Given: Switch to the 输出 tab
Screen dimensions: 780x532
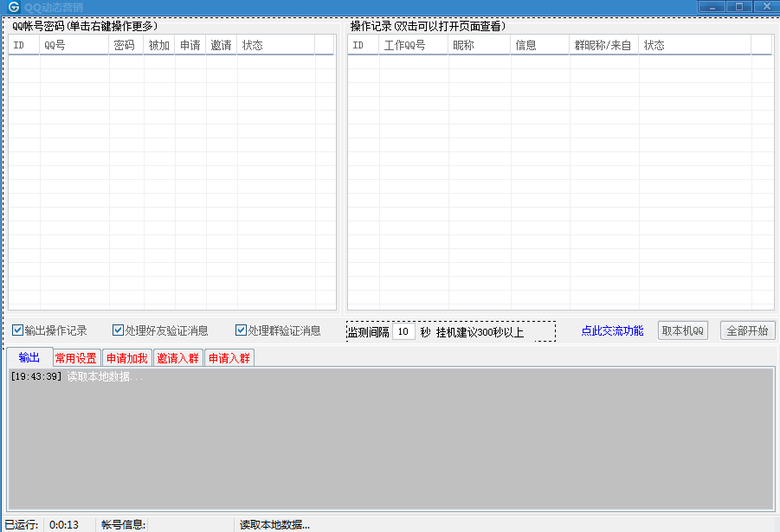Looking at the screenshot, I should point(29,357).
